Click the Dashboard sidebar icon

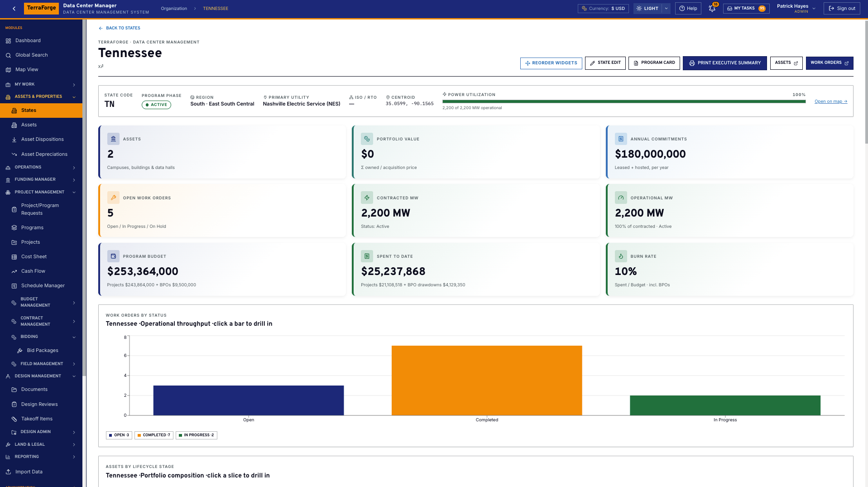[8, 41]
